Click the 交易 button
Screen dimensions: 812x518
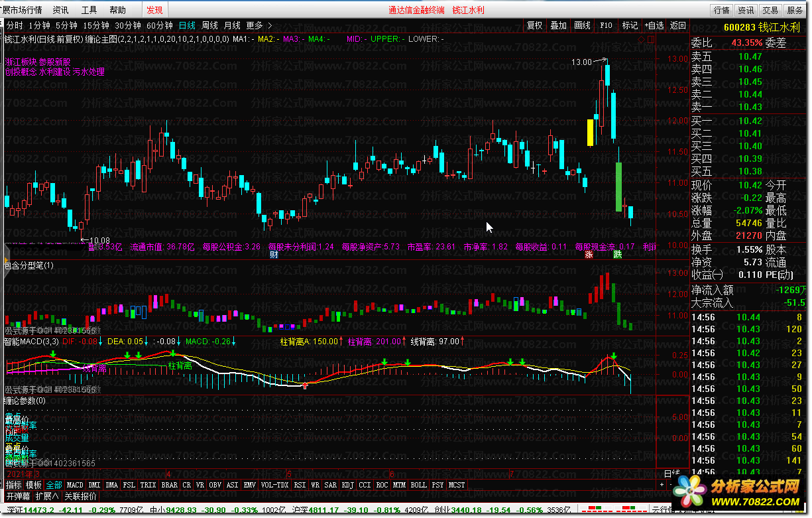point(770,10)
